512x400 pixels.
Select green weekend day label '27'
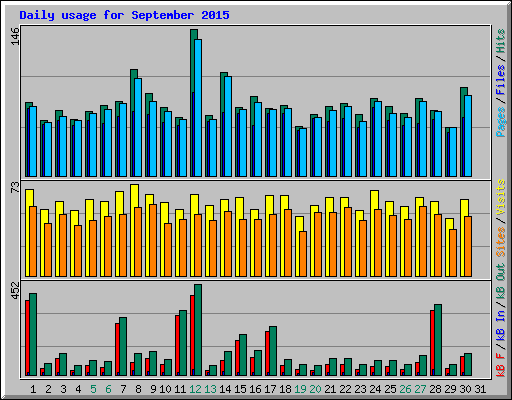420,389
